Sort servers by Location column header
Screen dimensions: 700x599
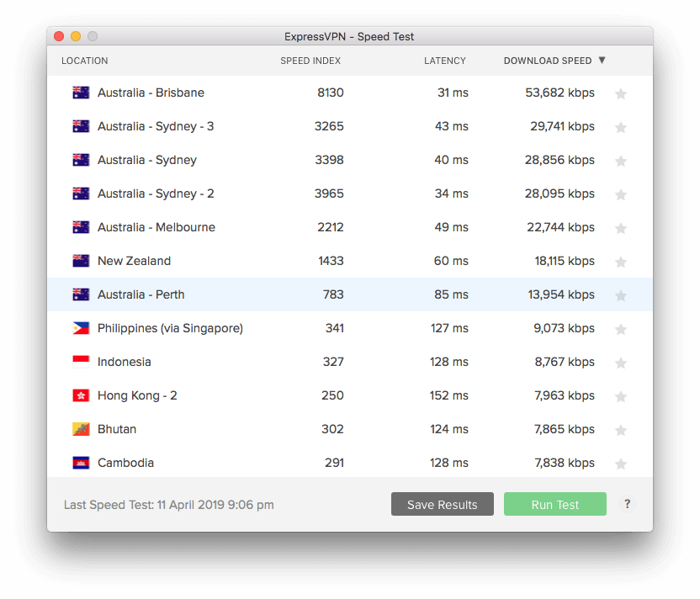click(84, 61)
